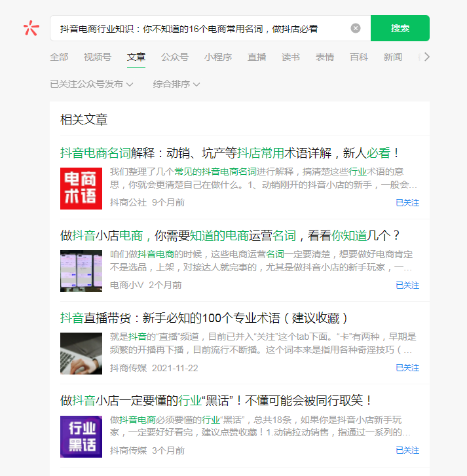Screen dimensions: 467x476
Task: Click the 9个月前 timestamp
Action: (x=168, y=203)
